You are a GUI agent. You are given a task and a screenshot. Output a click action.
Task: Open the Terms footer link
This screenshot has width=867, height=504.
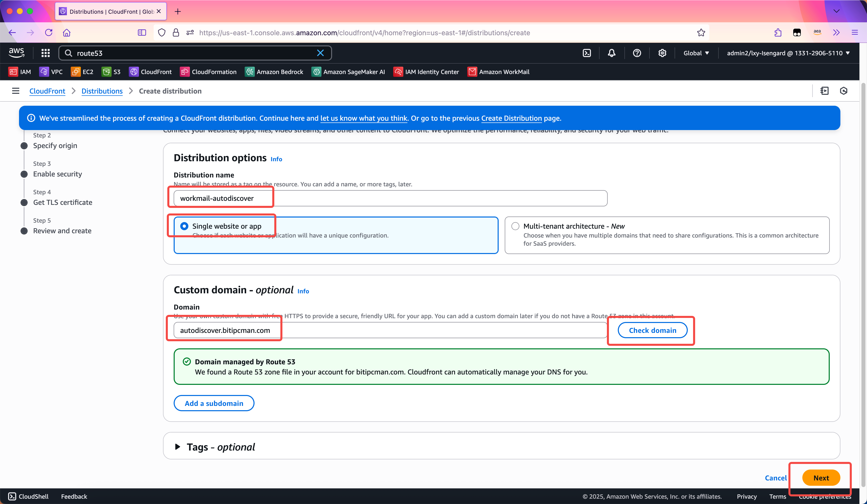778,496
